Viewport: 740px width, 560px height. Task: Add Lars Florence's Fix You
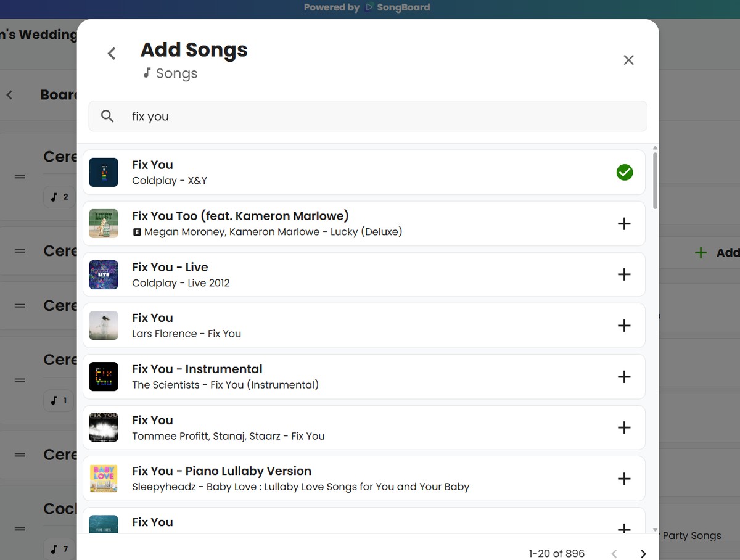tap(624, 325)
